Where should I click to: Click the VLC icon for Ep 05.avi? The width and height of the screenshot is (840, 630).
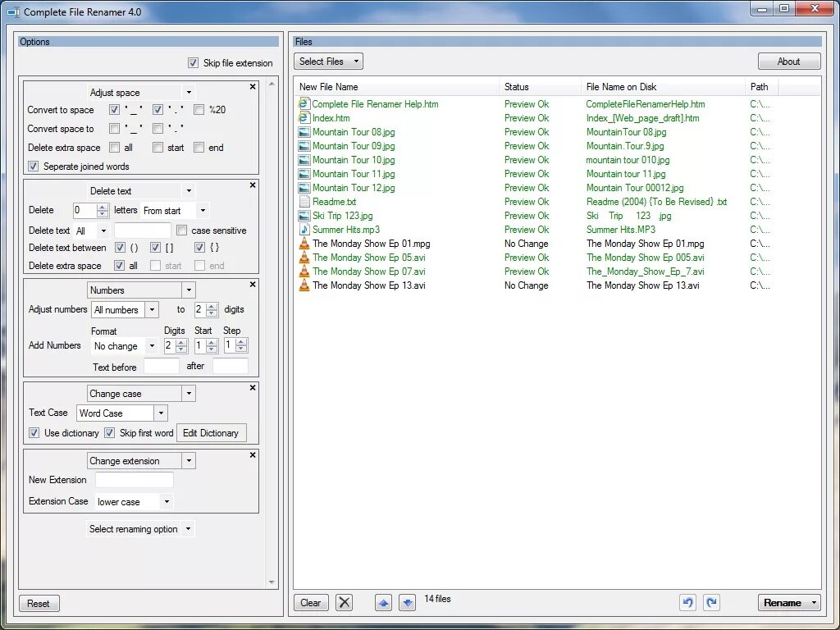(x=304, y=257)
